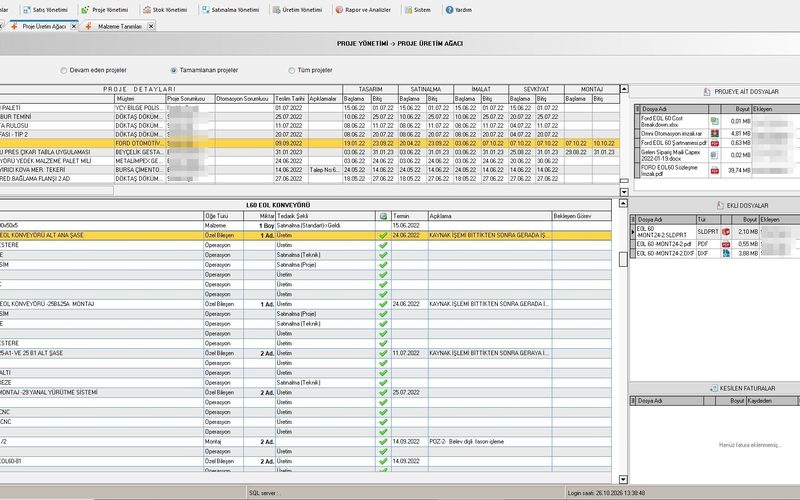
Task: Click the Login saati status bar entry
Action: click(x=606, y=493)
